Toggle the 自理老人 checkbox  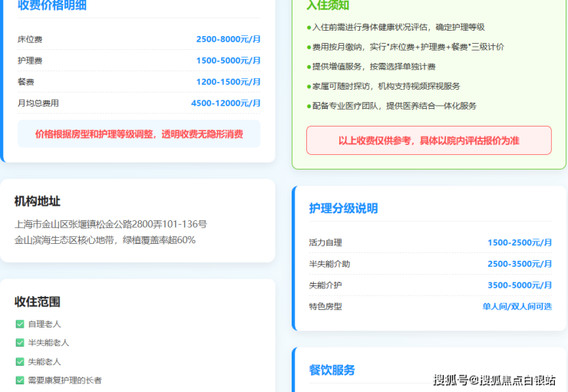(20, 324)
